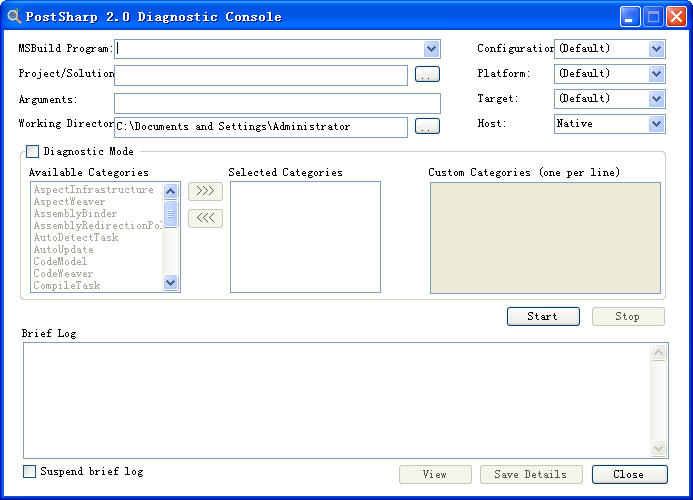The height and width of the screenshot is (500, 693).
Task: Maximize the Diagnostic Console window
Action: 654,16
